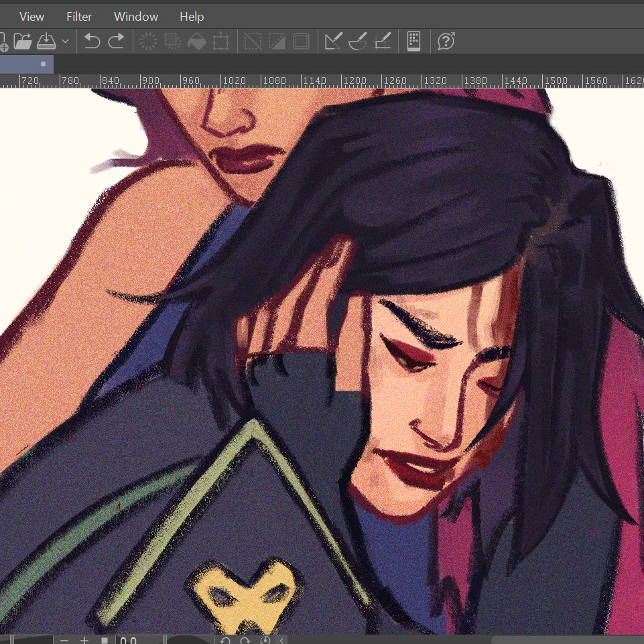Toggle Snap to Special Ruler
This screenshot has width=644, height=644.
click(x=357, y=42)
